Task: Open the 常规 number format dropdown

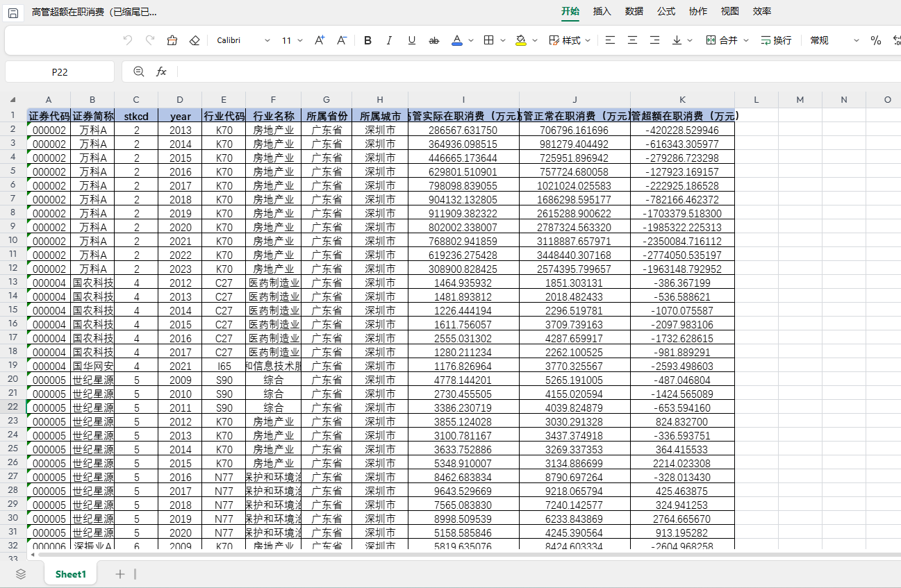Action: point(834,40)
